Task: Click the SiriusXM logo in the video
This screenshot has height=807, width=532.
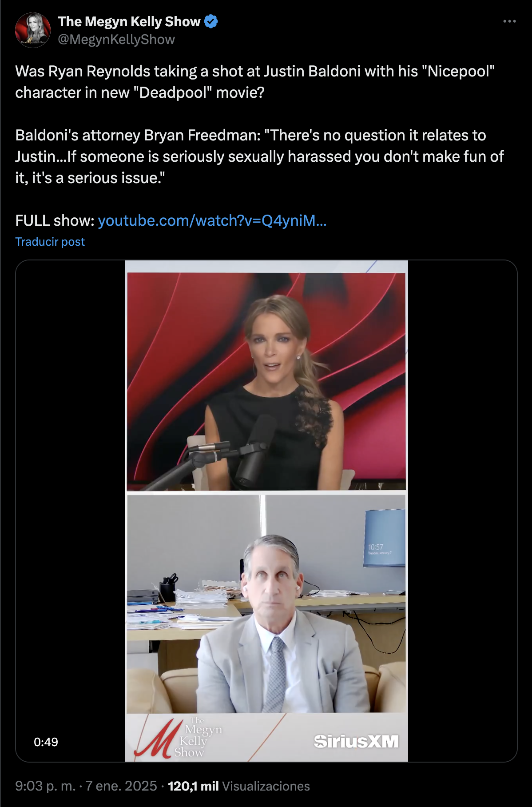Action: coord(356,741)
